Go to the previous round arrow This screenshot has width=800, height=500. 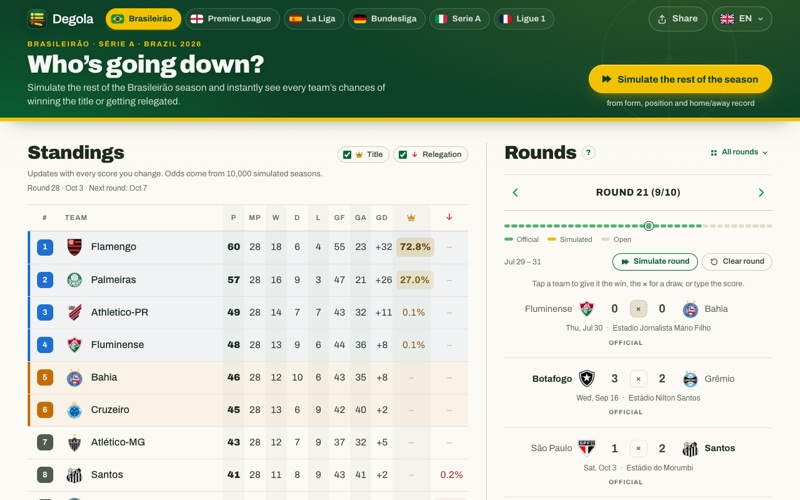(x=515, y=192)
